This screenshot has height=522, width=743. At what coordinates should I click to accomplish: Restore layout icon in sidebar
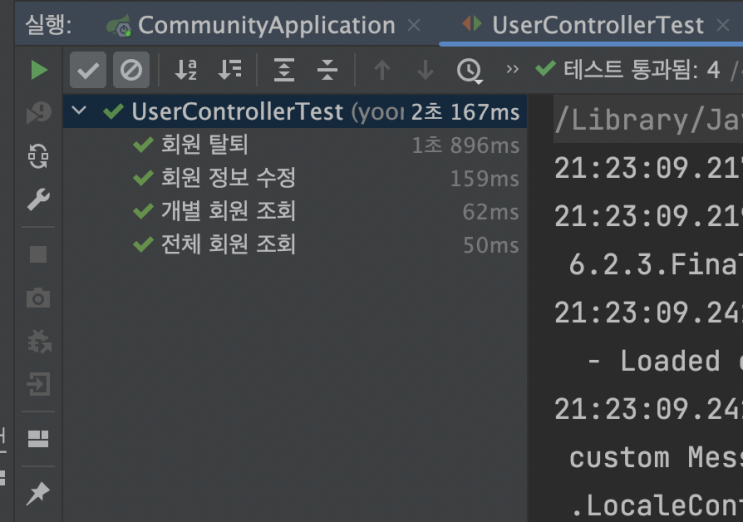point(38,439)
